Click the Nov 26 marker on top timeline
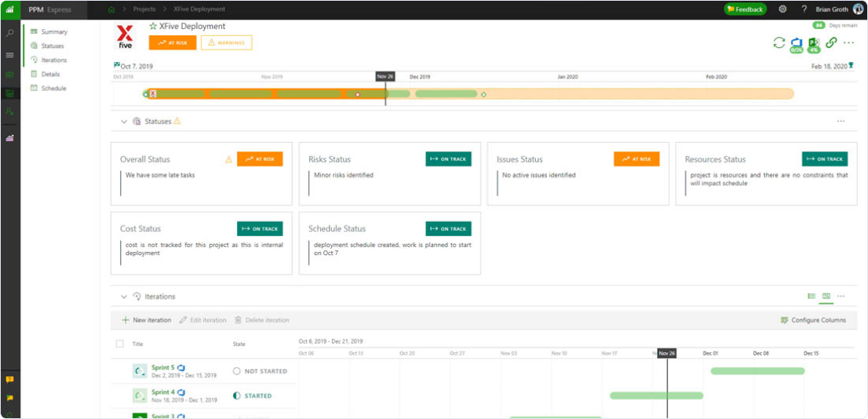The height and width of the screenshot is (419, 868). tap(385, 76)
